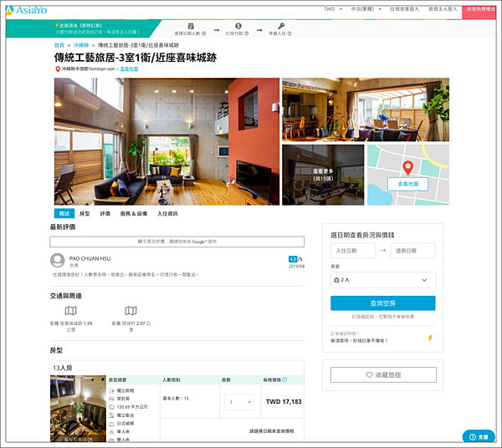Switch to the 房型 tab

click(x=85, y=214)
